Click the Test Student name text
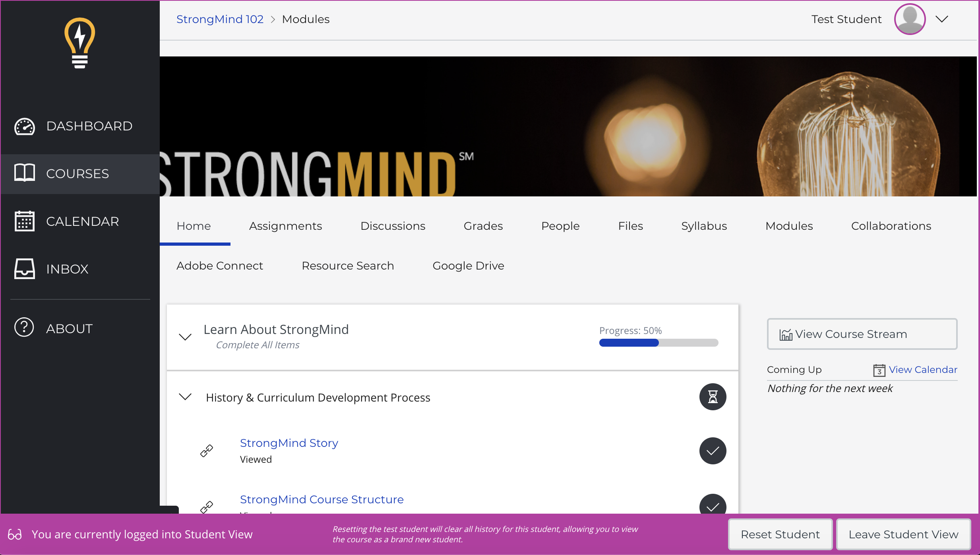This screenshot has width=980, height=555. tap(846, 19)
